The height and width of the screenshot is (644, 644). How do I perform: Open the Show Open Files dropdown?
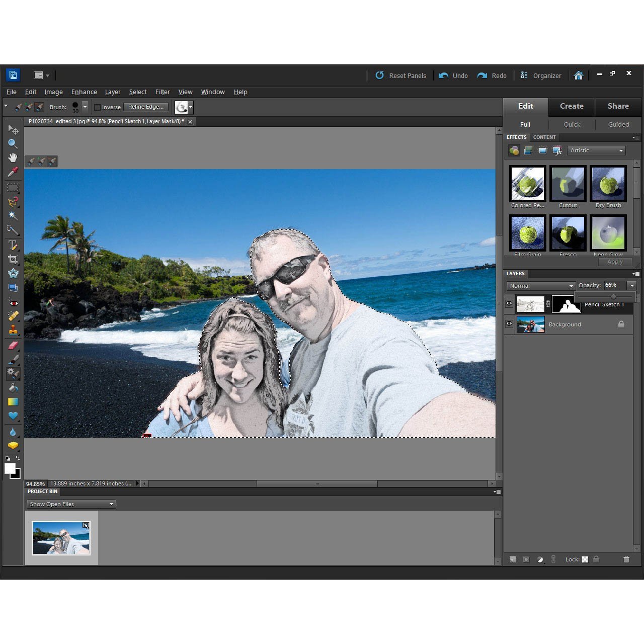(71, 504)
